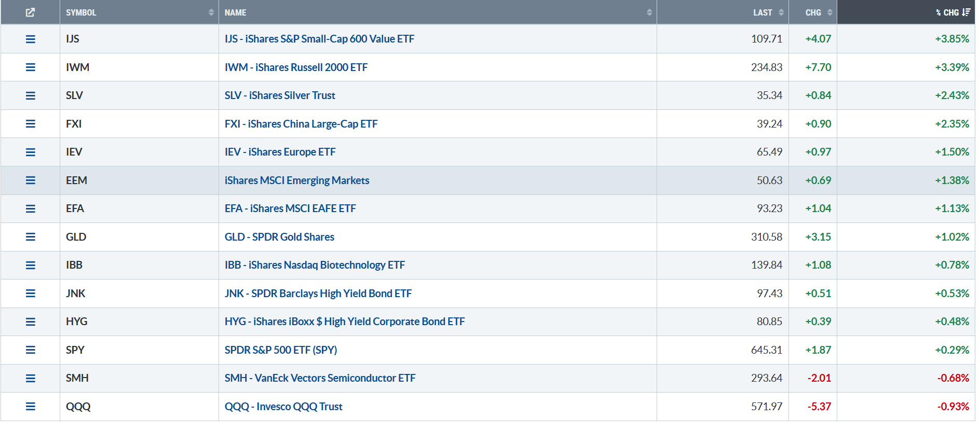This screenshot has width=980, height=432.
Task: Open the hamburger menu for EEM row
Action: (30, 180)
